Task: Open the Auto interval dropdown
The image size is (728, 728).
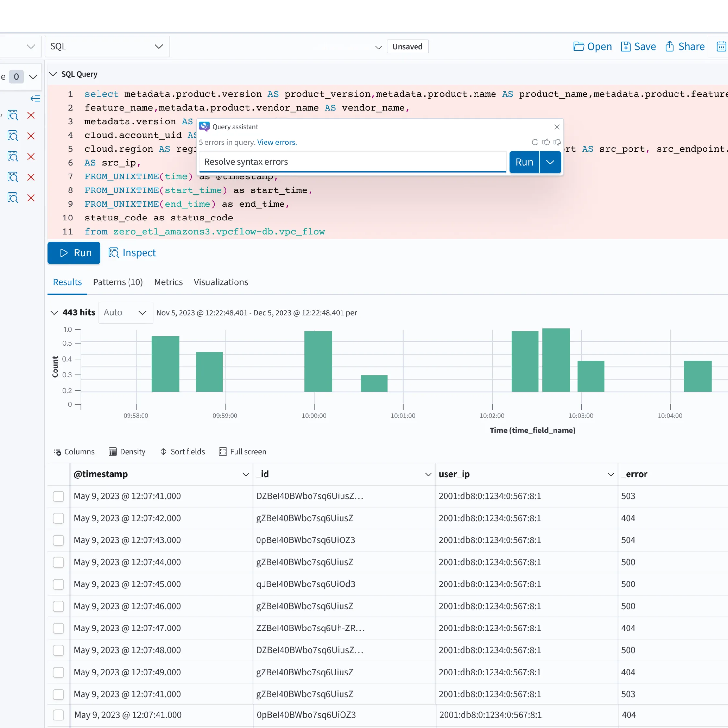Action: 126,312
